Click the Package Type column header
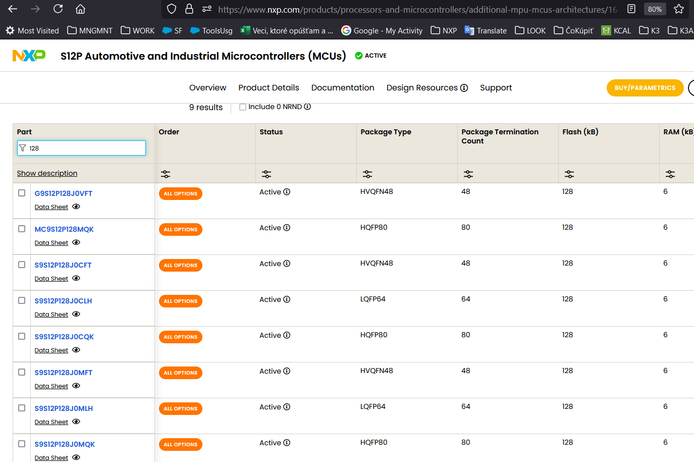The height and width of the screenshot is (462, 694). [x=386, y=132]
